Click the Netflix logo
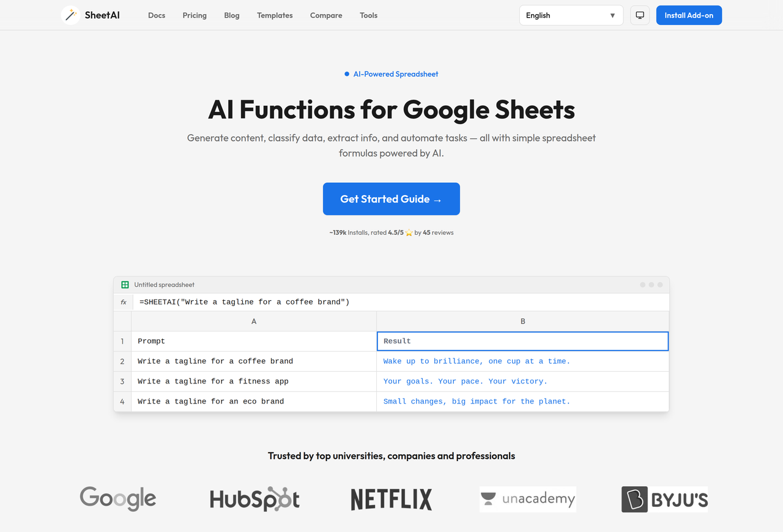This screenshot has height=532, width=783. (x=391, y=499)
